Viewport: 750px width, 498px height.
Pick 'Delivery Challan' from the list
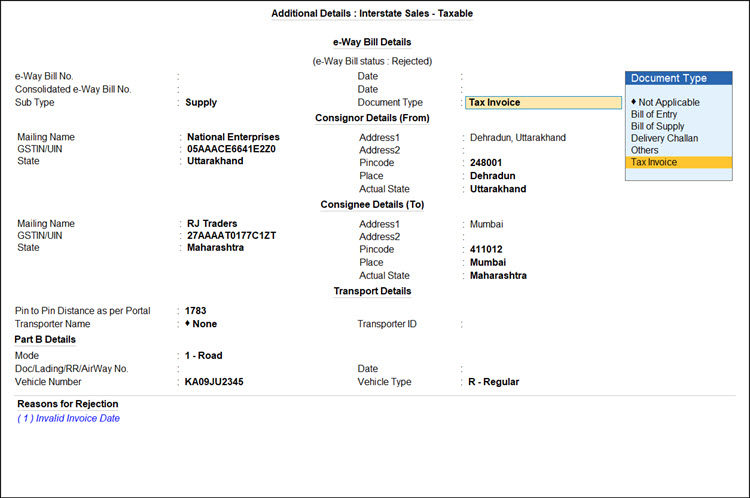664,138
